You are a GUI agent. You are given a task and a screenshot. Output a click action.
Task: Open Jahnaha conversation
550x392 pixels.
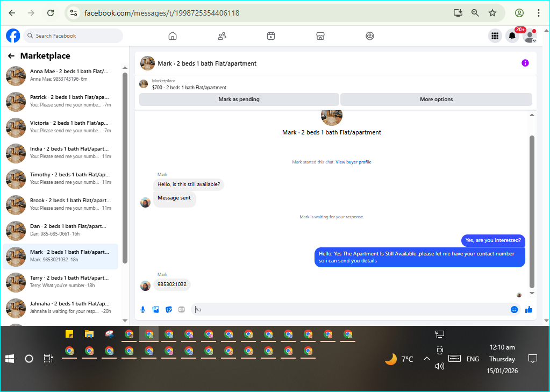coord(61,308)
